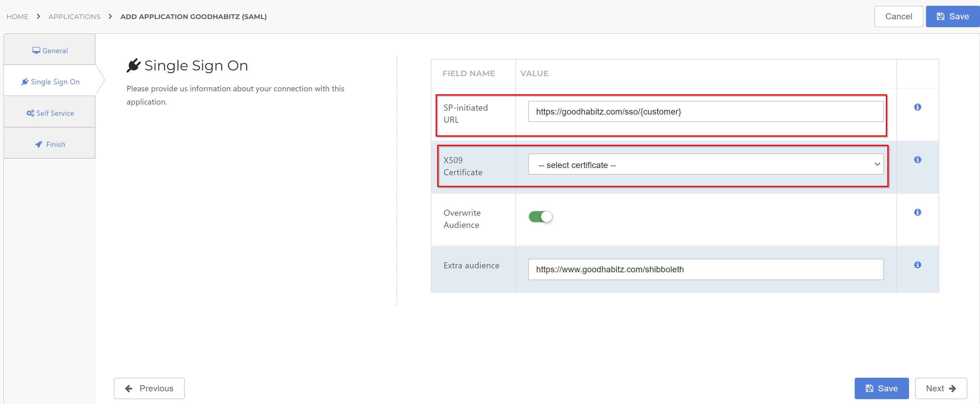Viewport: 980px width, 404px height.
Task: Open the select certificate dropdown
Action: [706, 164]
